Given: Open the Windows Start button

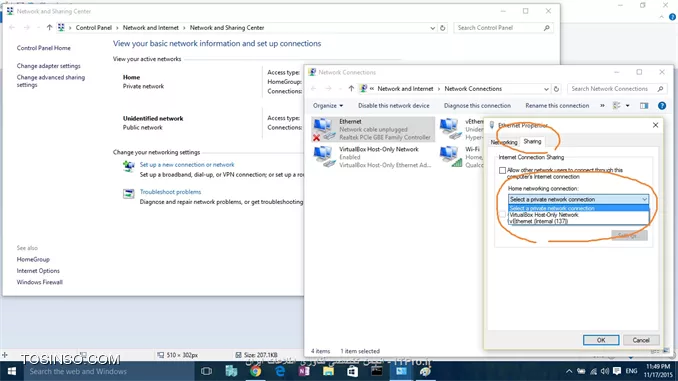Looking at the screenshot, I should click(x=12, y=371).
